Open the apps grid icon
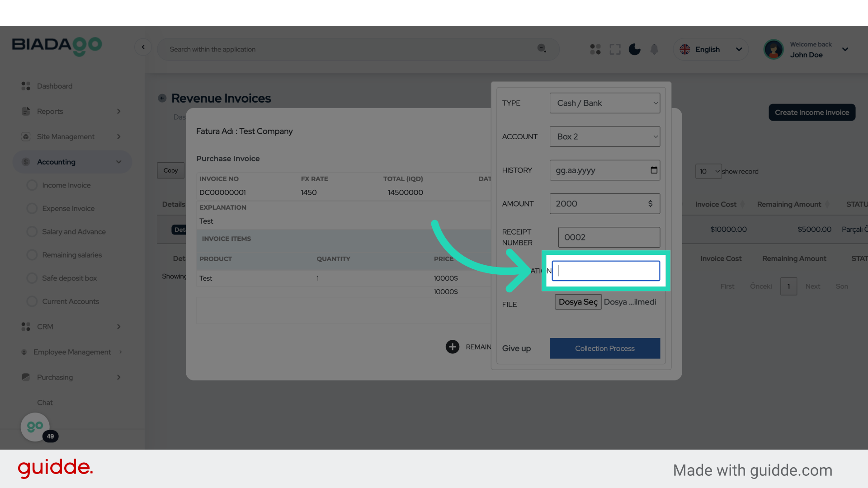 (595, 49)
